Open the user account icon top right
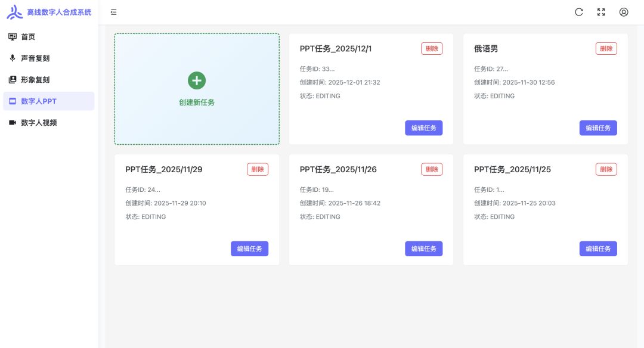This screenshot has width=644, height=348. pos(623,11)
